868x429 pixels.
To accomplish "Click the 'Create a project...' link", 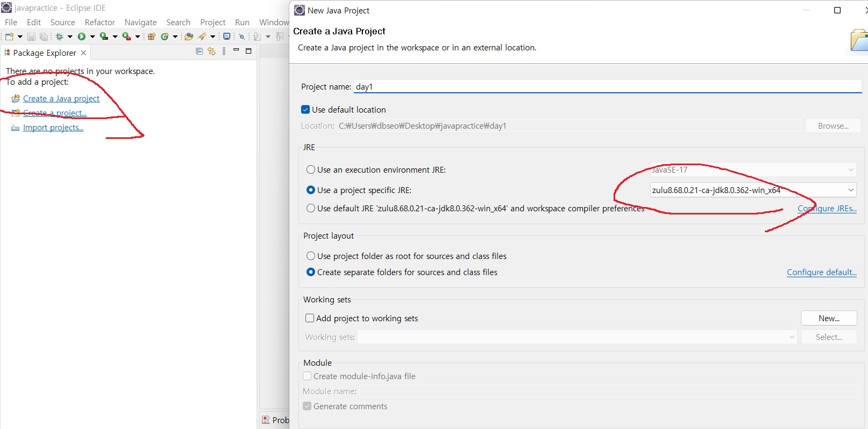I will (55, 113).
